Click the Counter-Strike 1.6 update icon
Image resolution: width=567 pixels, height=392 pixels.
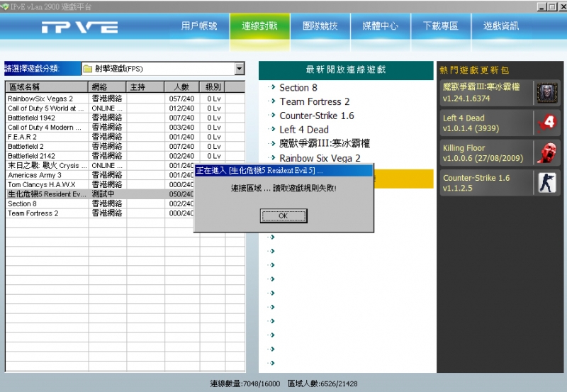pyautogui.click(x=546, y=182)
